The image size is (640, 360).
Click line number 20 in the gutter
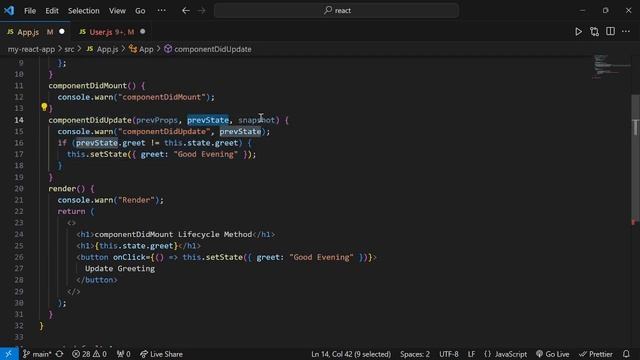point(19,189)
